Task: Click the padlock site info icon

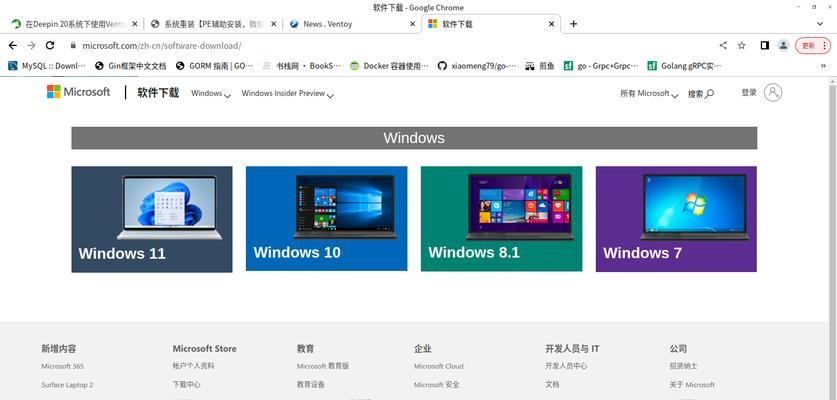Action: [x=73, y=45]
